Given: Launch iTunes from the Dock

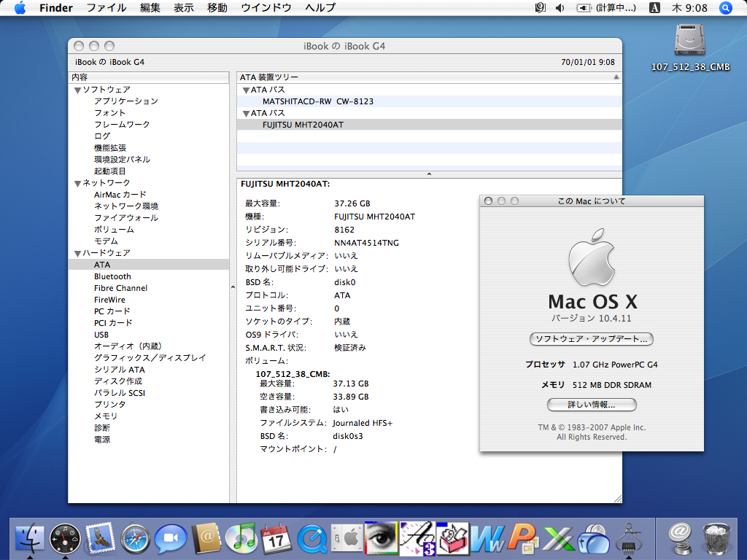Looking at the screenshot, I should (241, 539).
